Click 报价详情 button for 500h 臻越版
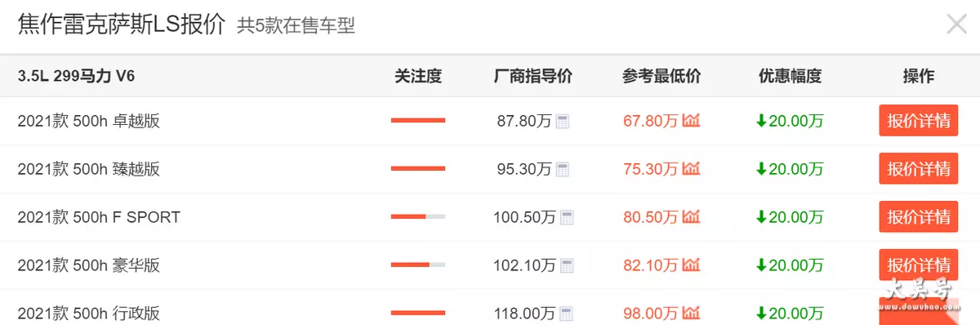The height and width of the screenshot is (325, 980). click(x=919, y=169)
